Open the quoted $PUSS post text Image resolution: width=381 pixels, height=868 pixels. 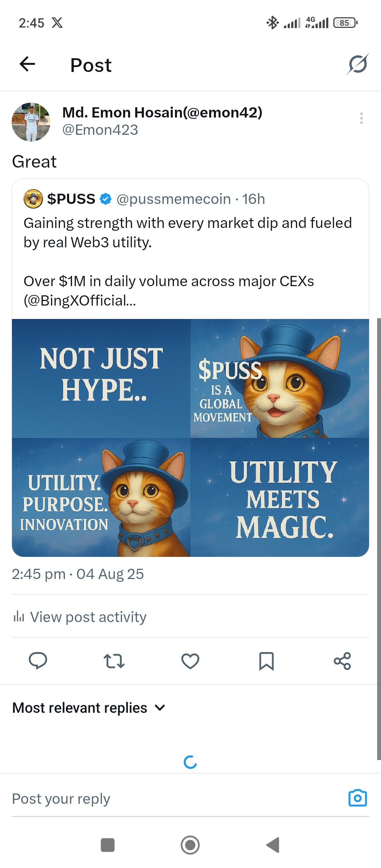click(x=188, y=261)
